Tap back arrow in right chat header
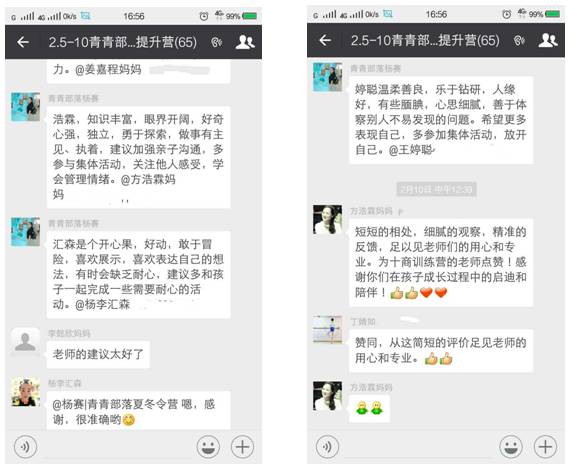Screen dimensions: 573x466 click(325, 40)
